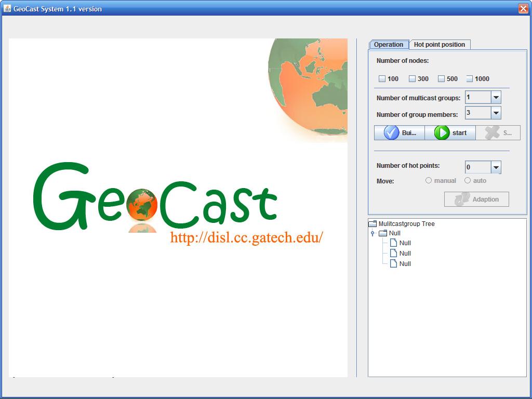Select the second Null file item icon
This screenshot has width=532, height=399.
tap(393, 253)
